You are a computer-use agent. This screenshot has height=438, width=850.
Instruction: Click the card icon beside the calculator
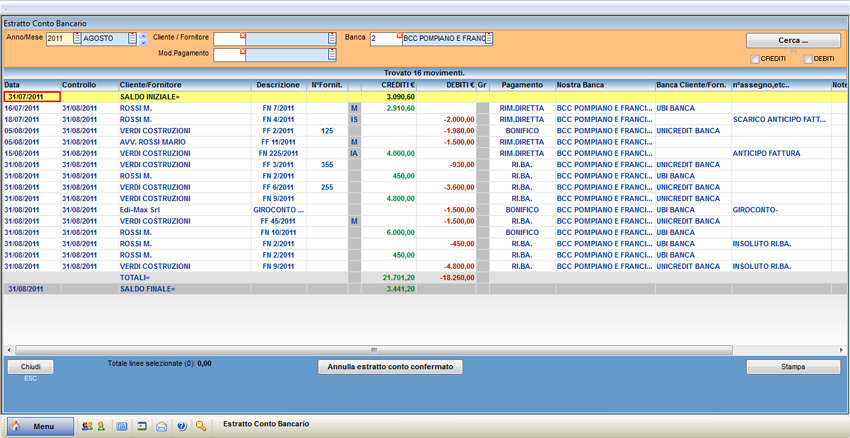pos(142,426)
